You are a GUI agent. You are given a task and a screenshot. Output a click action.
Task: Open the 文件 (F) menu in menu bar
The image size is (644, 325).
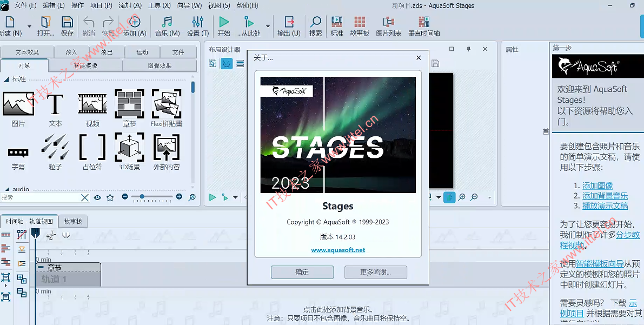tap(25, 5)
